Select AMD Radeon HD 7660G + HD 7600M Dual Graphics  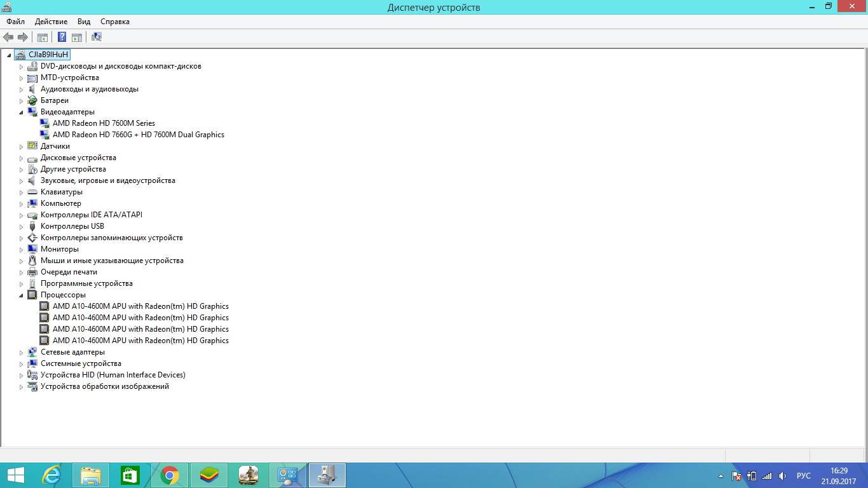coord(139,135)
